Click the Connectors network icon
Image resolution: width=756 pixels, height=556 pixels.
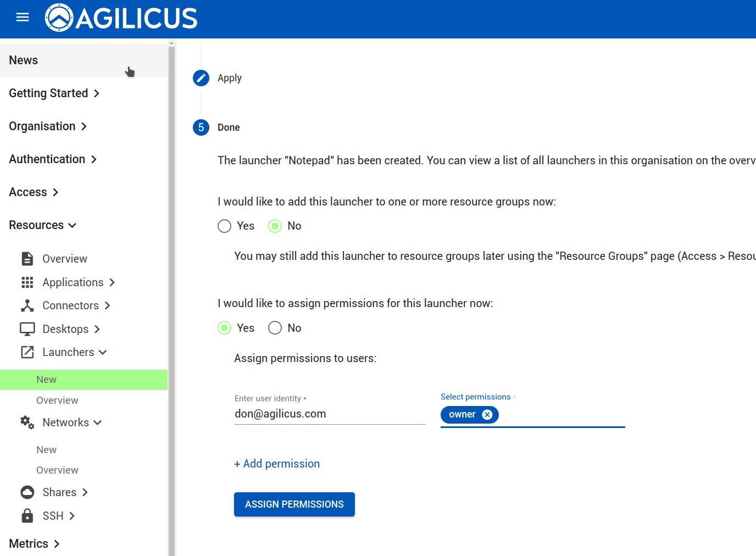tap(27, 305)
